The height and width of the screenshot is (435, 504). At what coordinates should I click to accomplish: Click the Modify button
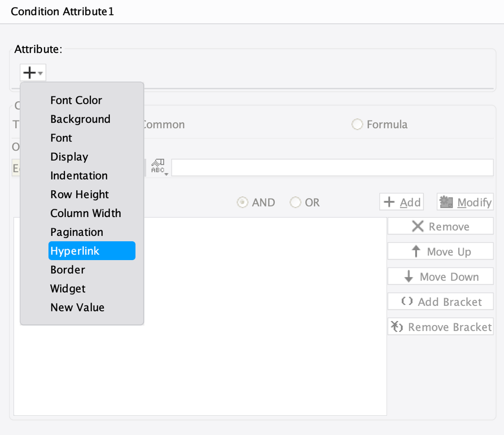[465, 202]
